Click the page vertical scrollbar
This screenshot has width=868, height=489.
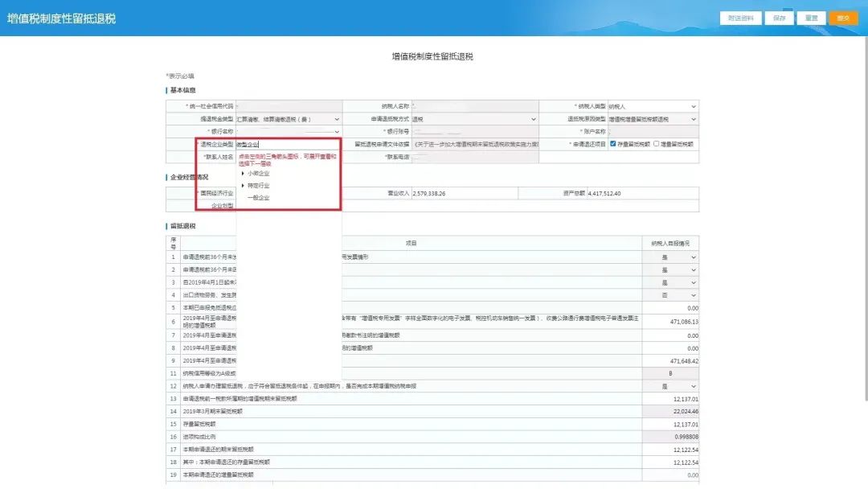coord(865,219)
